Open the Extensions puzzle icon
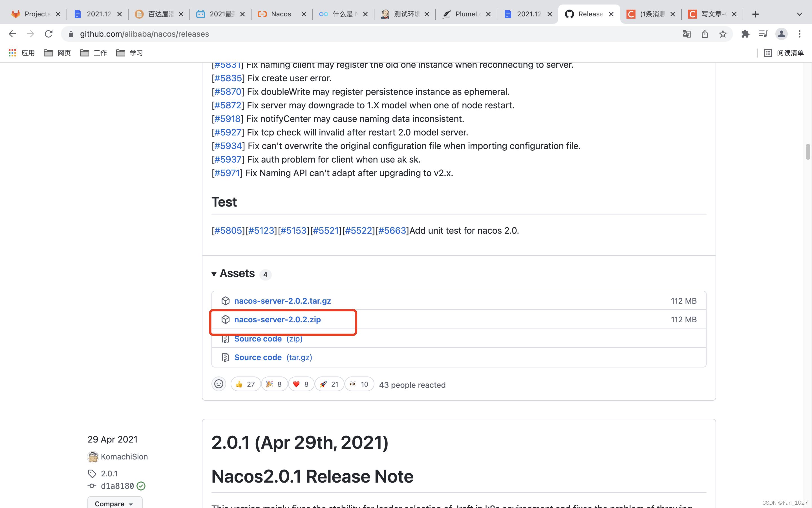The height and width of the screenshot is (508, 812). click(x=745, y=34)
